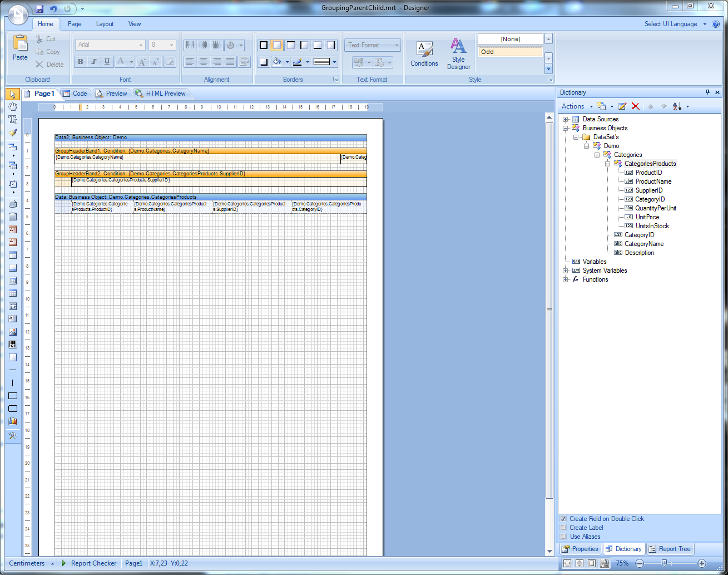
Task: Toggle Italic formatting
Action: (94, 62)
